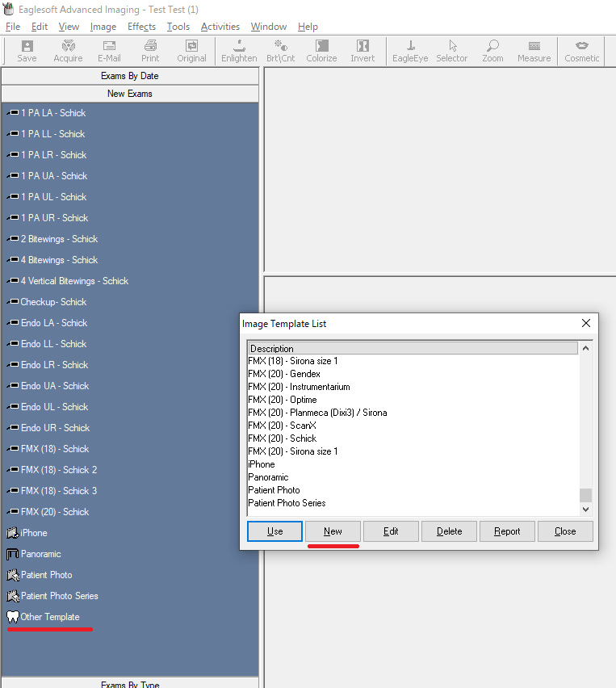The width and height of the screenshot is (616, 688).
Task: Restore image with Original tool
Action: [191, 51]
